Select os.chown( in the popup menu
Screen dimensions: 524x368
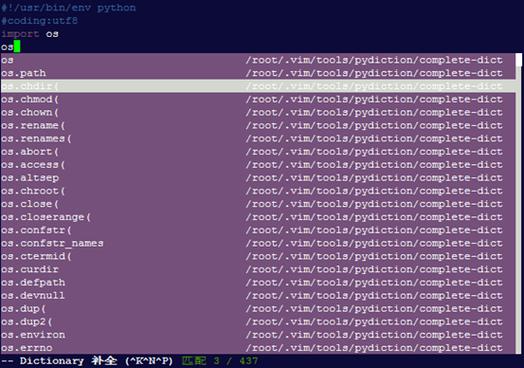pos(258,112)
